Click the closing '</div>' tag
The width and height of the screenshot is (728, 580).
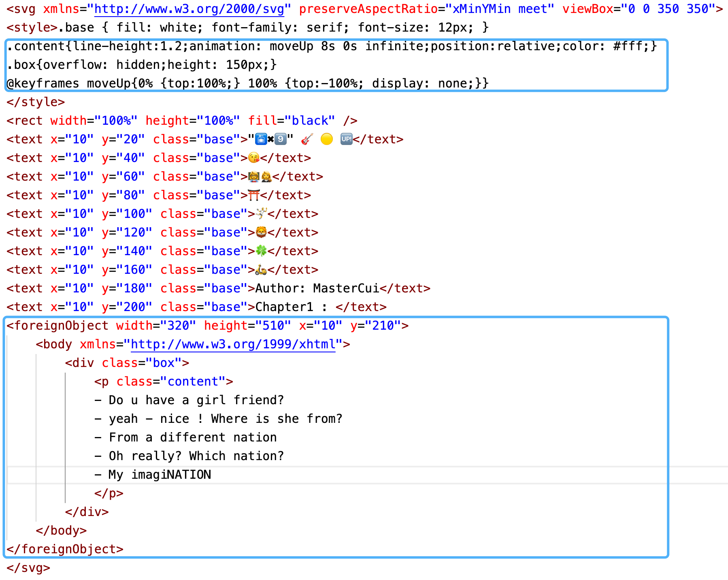pyautogui.click(x=87, y=512)
